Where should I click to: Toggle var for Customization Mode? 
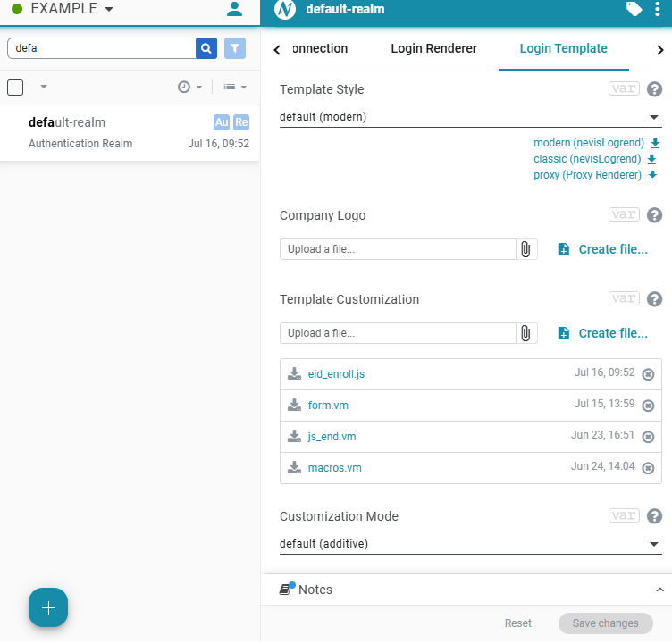623,516
